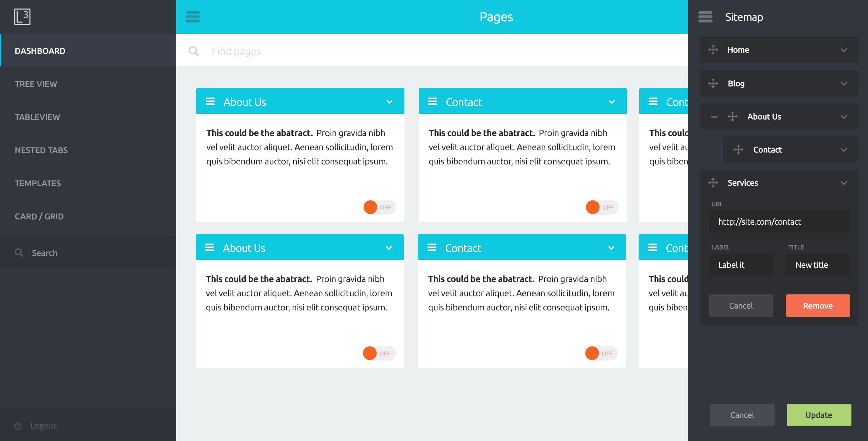Click the Logout link
The width and height of the screenshot is (868, 441).
coord(43,426)
